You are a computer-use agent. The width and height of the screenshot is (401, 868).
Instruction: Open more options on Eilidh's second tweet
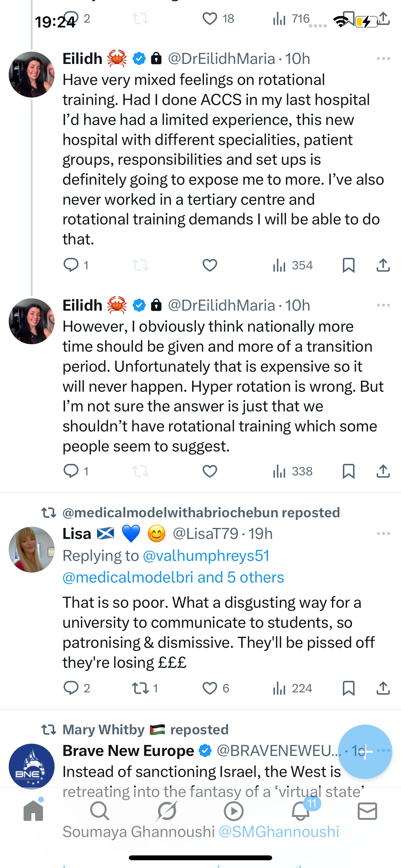(383, 305)
